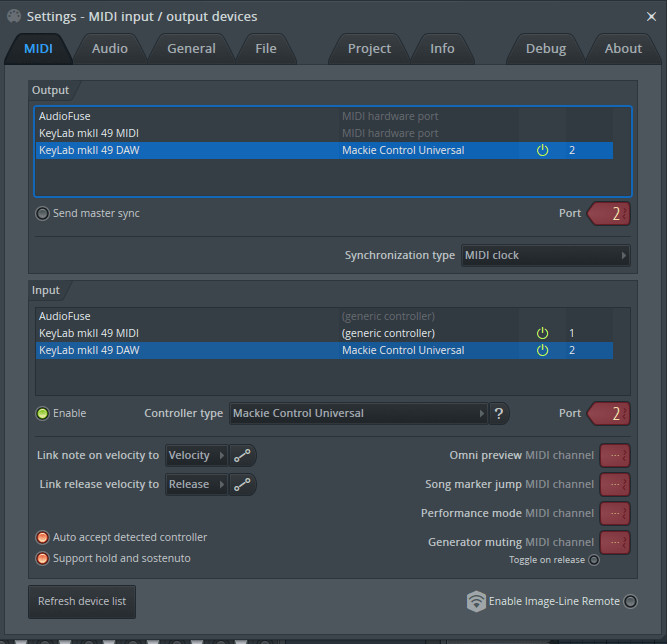Select AudioFuse in the Input list

pos(324,316)
